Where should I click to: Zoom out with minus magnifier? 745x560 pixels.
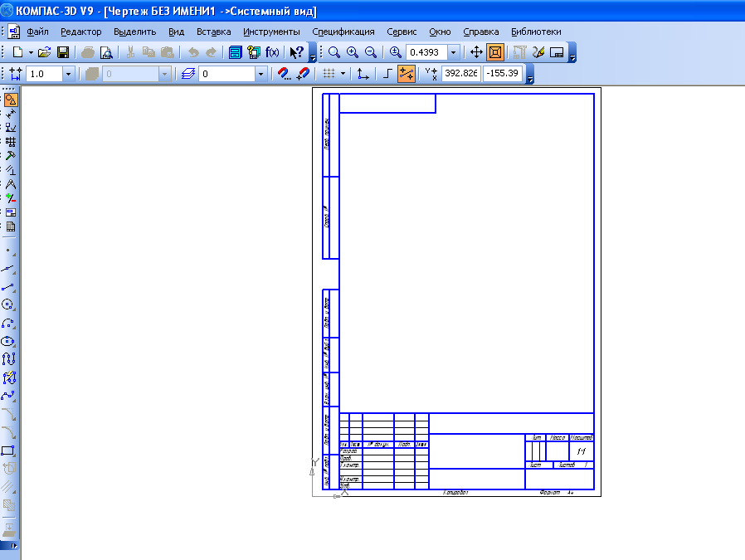pos(371,52)
